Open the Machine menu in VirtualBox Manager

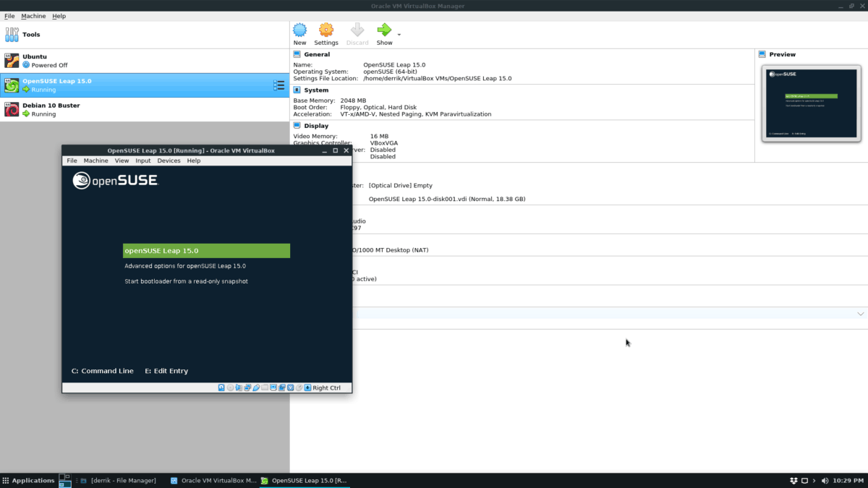33,15
